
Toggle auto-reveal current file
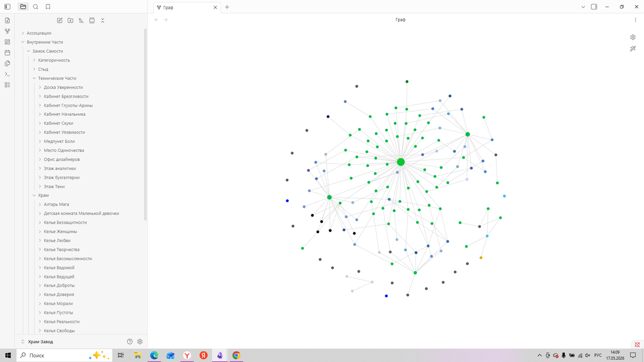[x=92, y=20]
